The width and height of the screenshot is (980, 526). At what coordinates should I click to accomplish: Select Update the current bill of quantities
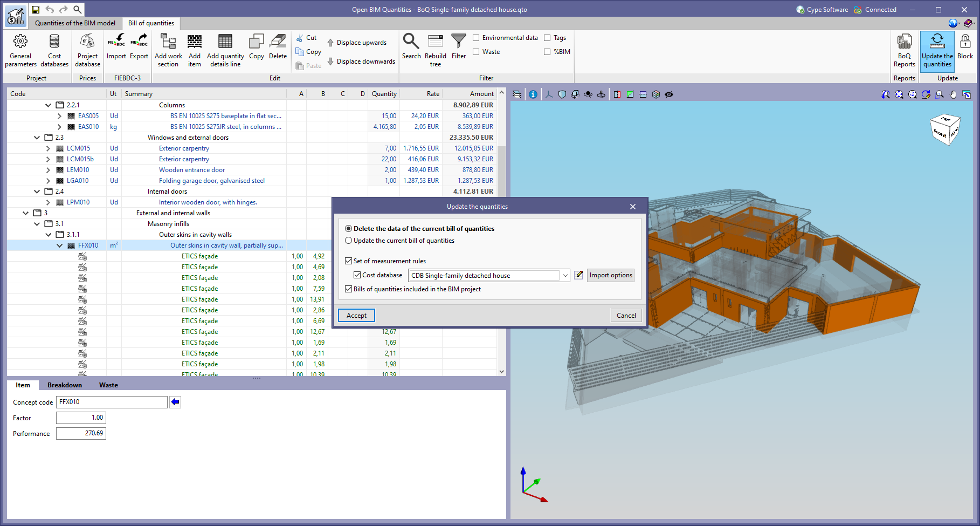(x=349, y=241)
